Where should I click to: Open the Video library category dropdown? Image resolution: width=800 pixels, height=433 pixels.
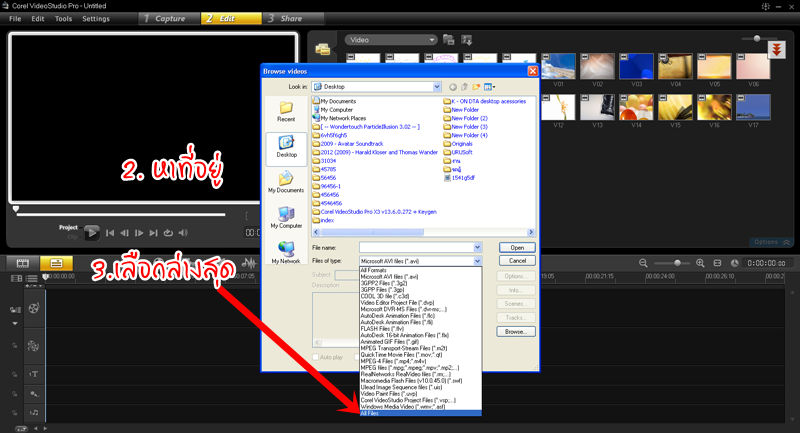[x=391, y=40]
